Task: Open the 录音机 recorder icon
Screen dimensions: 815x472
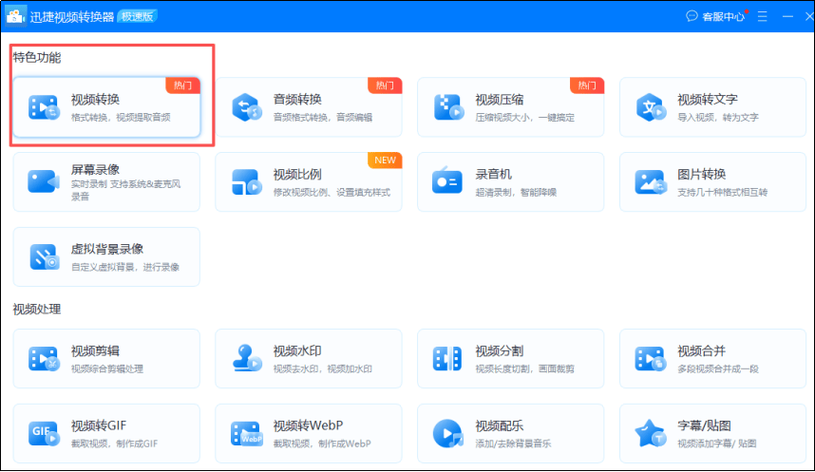Action: tap(447, 180)
